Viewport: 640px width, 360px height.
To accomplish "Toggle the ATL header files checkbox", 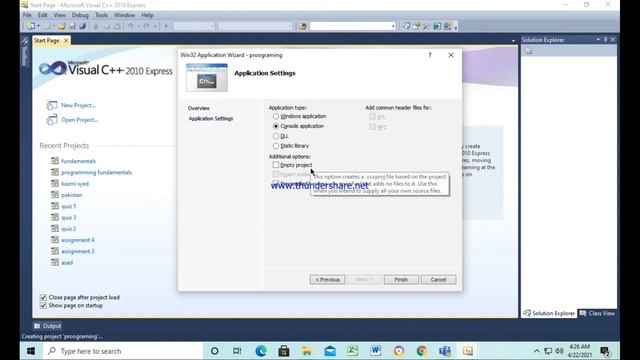I will (x=372, y=117).
